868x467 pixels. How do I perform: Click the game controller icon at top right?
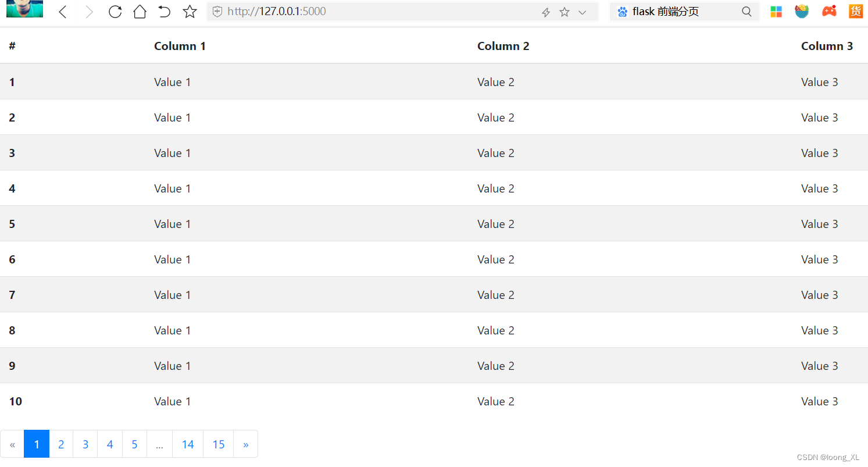(829, 10)
